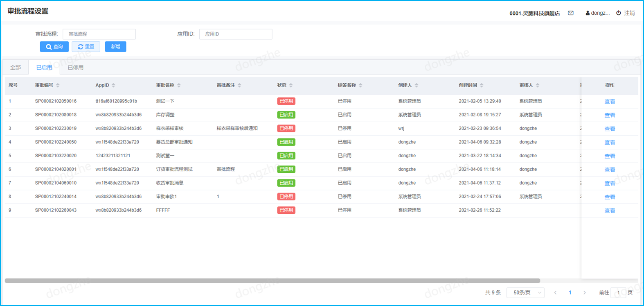Sort table by 创建时间 column
Screen dimensions: 644x306
pyautogui.click(x=482, y=85)
